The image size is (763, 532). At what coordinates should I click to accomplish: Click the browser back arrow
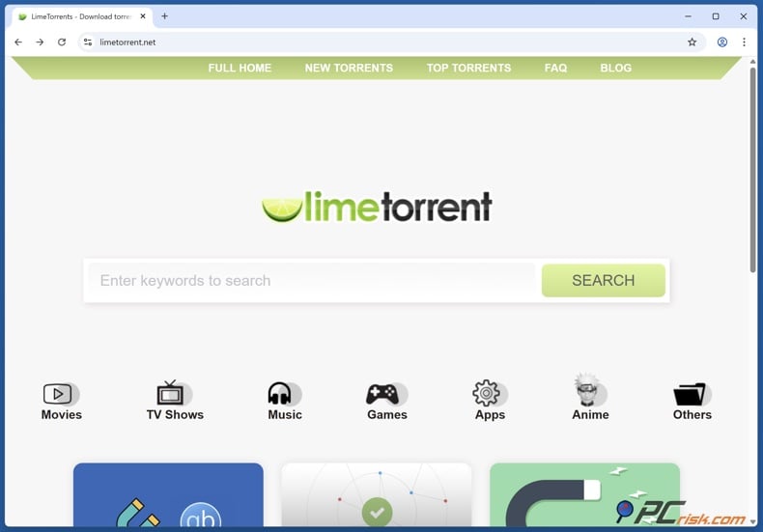[x=18, y=42]
